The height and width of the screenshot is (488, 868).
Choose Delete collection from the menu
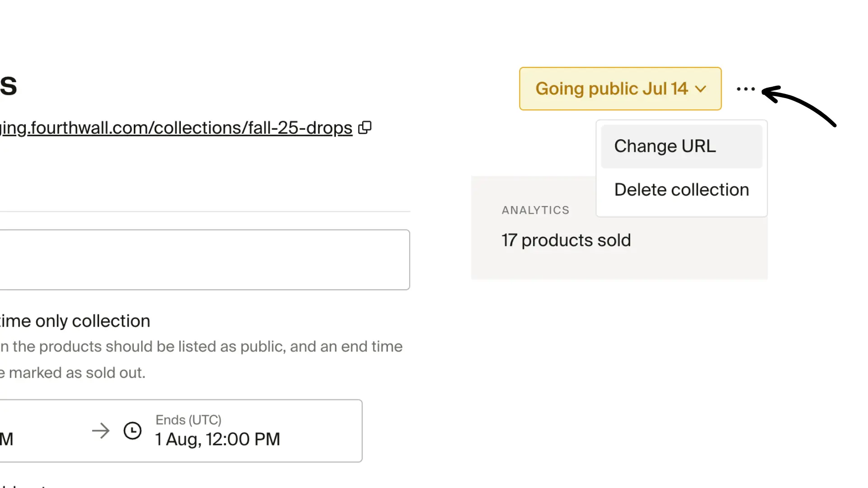[x=681, y=189]
